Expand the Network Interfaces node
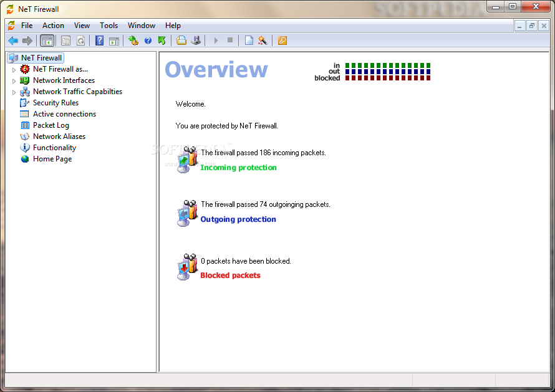Image resolution: width=555 pixels, height=392 pixels. [14, 81]
